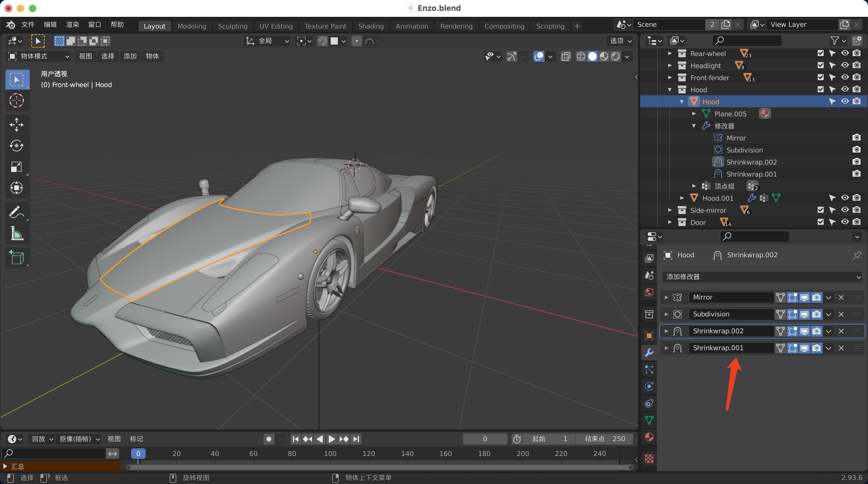Click the current frame number field

[485, 439]
